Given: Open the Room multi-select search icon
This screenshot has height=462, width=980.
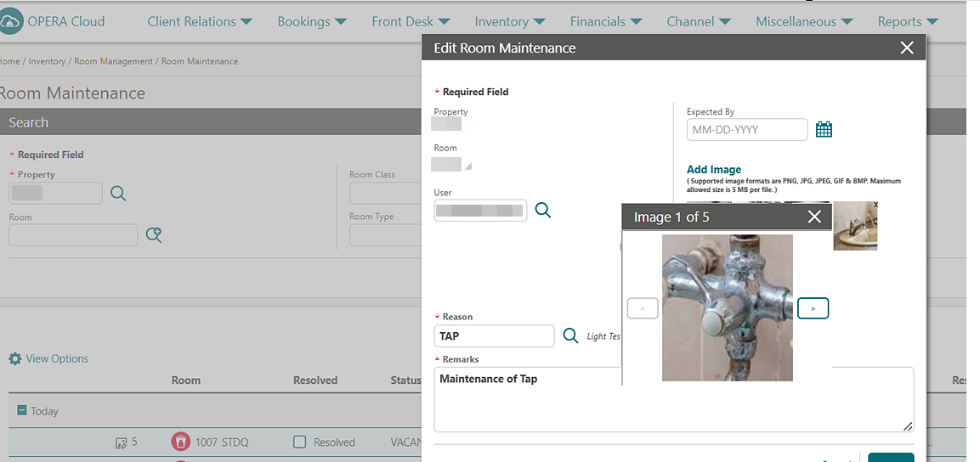Looking at the screenshot, I should pos(154,234).
